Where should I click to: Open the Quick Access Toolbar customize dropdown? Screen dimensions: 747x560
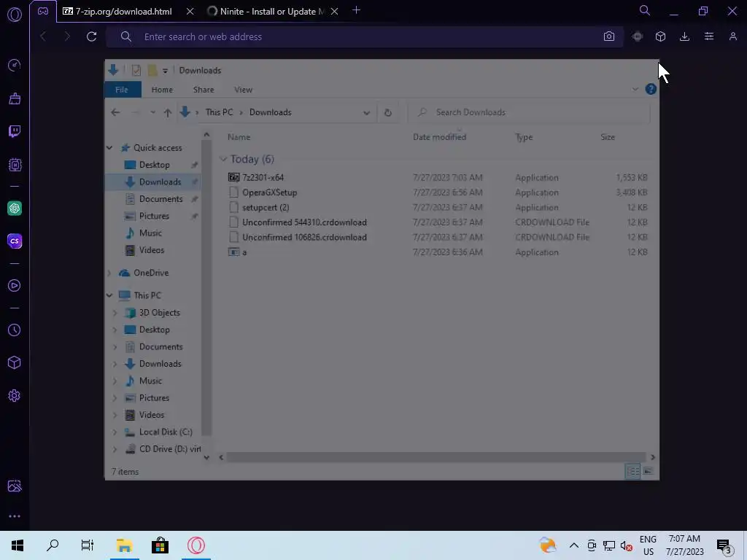[x=165, y=71]
